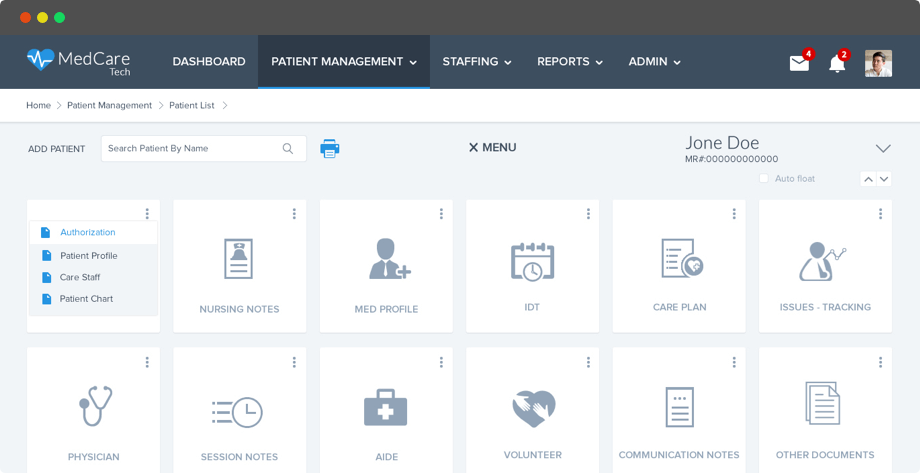
Task: Open kebab menu on Med Profile card
Action: (441, 214)
